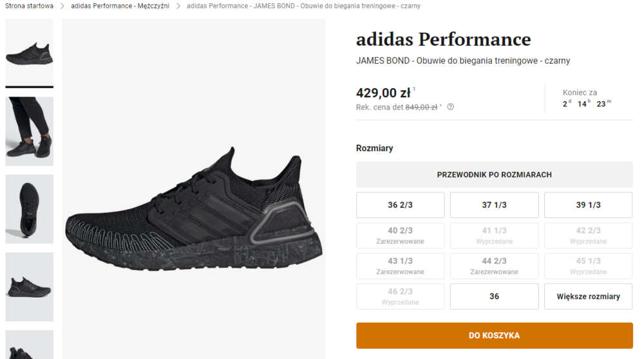
Task: Select size 36 2/3
Action: pos(400,205)
